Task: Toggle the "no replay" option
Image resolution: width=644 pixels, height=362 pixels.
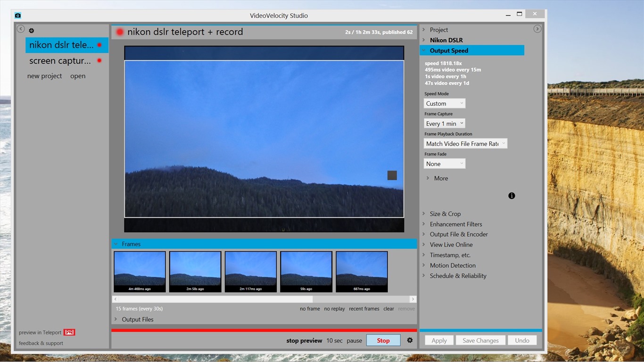Action: point(334,309)
